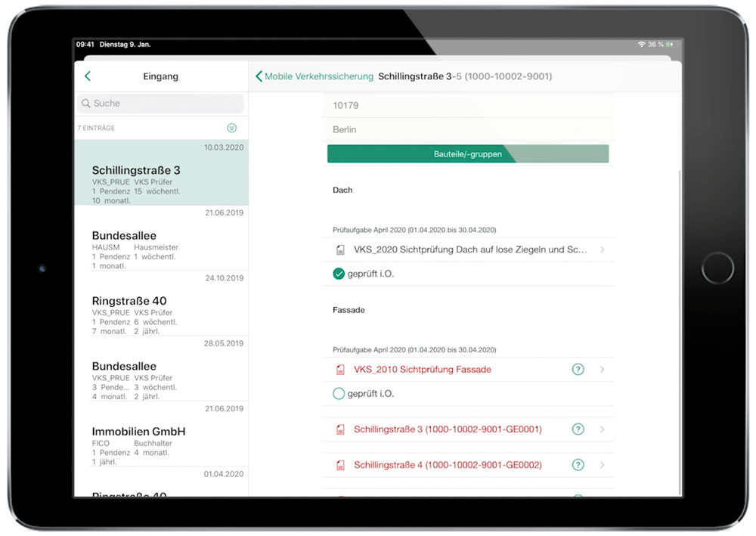756x536 pixels.
Task: Open the VKS_2010 Sichtprüfung Fassade chevron
Action: pos(602,370)
